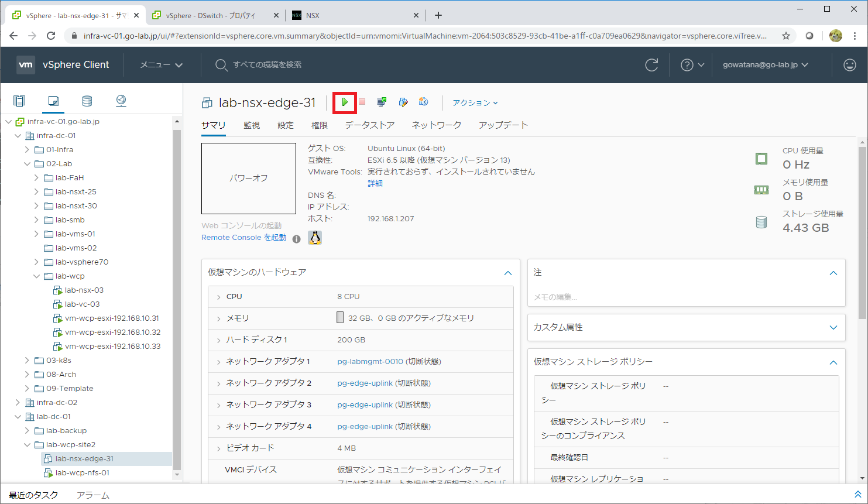Click the red power off stop icon
The height and width of the screenshot is (504, 868).
click(362, 102)
